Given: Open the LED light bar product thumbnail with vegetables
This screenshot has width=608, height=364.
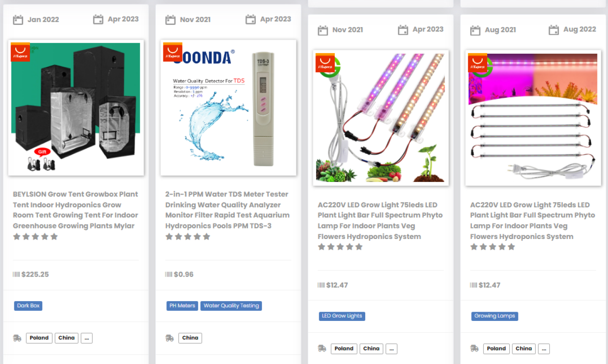Looking at the screenshot, I should coord(381,118).
